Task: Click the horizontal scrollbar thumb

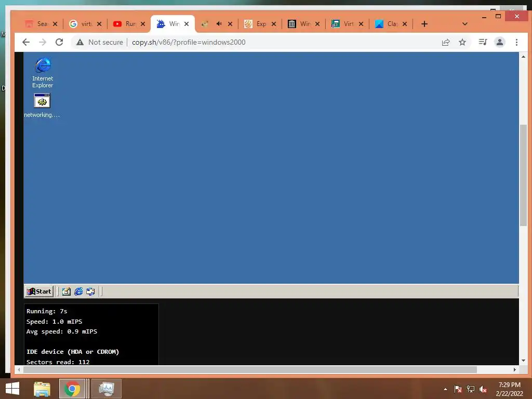Action: click(250, 369)
